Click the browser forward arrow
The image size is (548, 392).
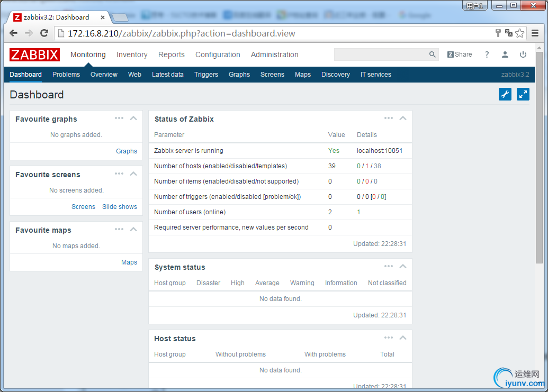pos(29,33)
